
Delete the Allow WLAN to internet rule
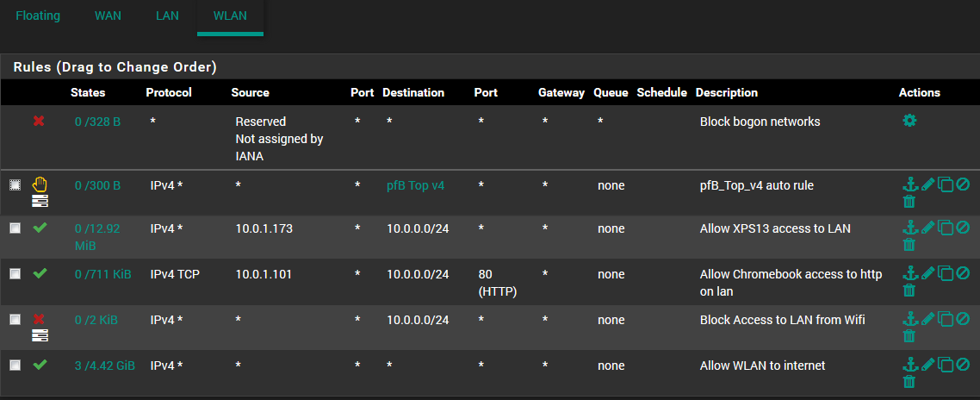pos(909,381)
